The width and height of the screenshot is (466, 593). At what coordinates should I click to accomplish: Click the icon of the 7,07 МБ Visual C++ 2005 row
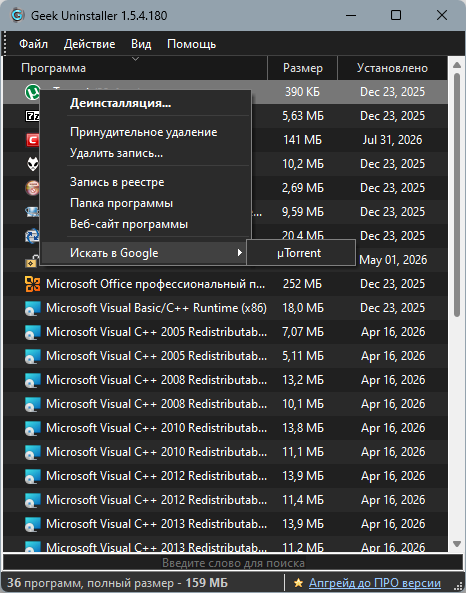click(x=33, y=332)
